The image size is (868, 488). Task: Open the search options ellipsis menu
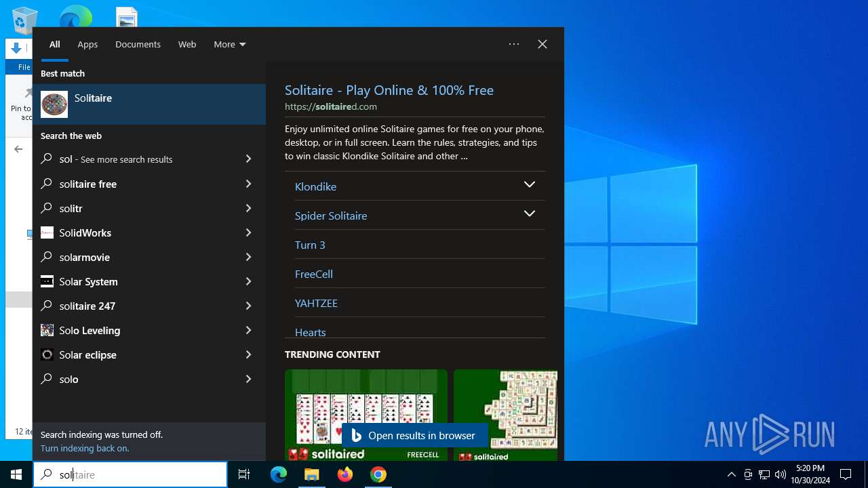pos(514,44)
